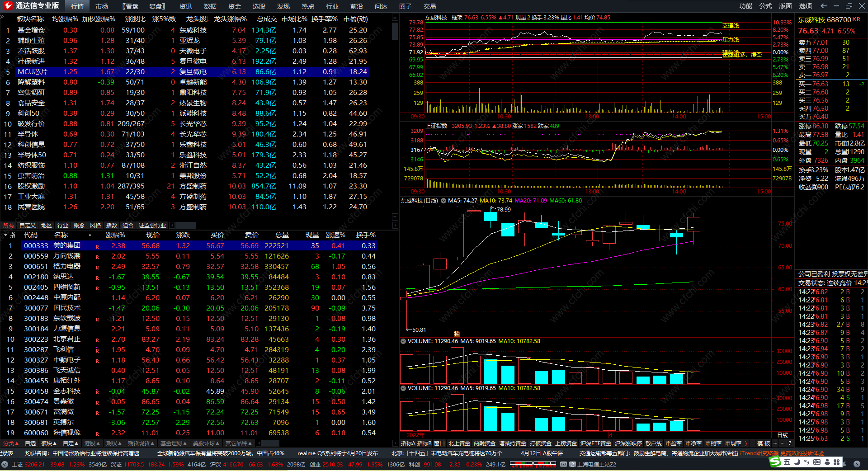The width and height of the screenshot is (868, 471).
Task: Click the Tongdaxin red logo icon
Action: 8,6
